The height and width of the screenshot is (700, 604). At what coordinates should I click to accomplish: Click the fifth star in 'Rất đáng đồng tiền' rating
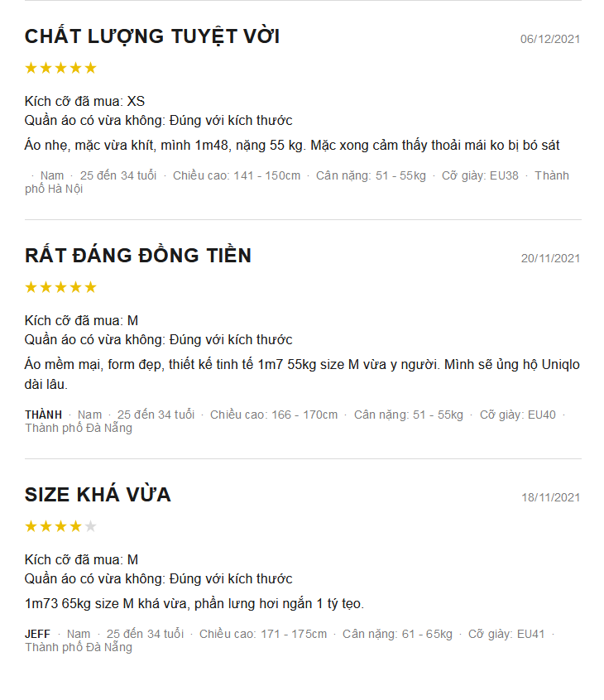(x=91, y=287)
